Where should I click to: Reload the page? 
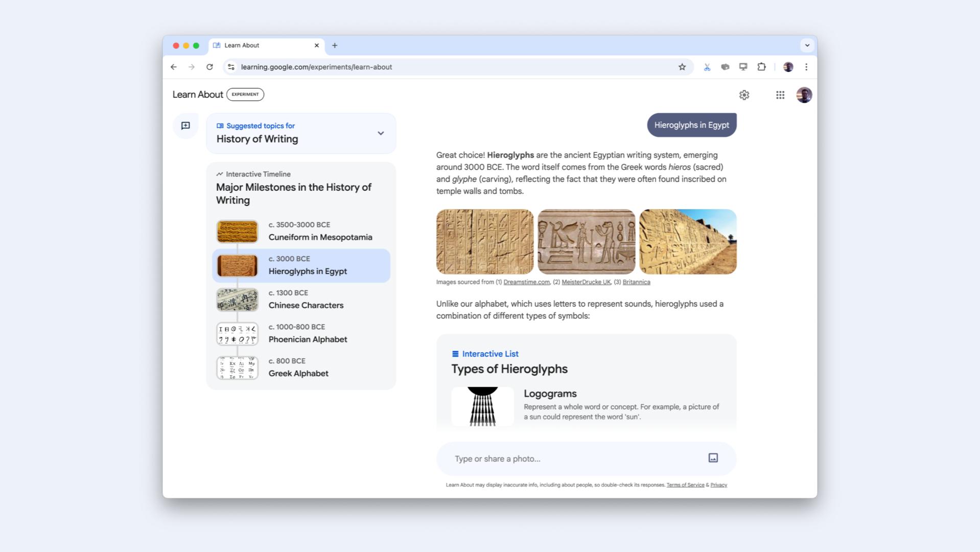click(x=209, y=67)
